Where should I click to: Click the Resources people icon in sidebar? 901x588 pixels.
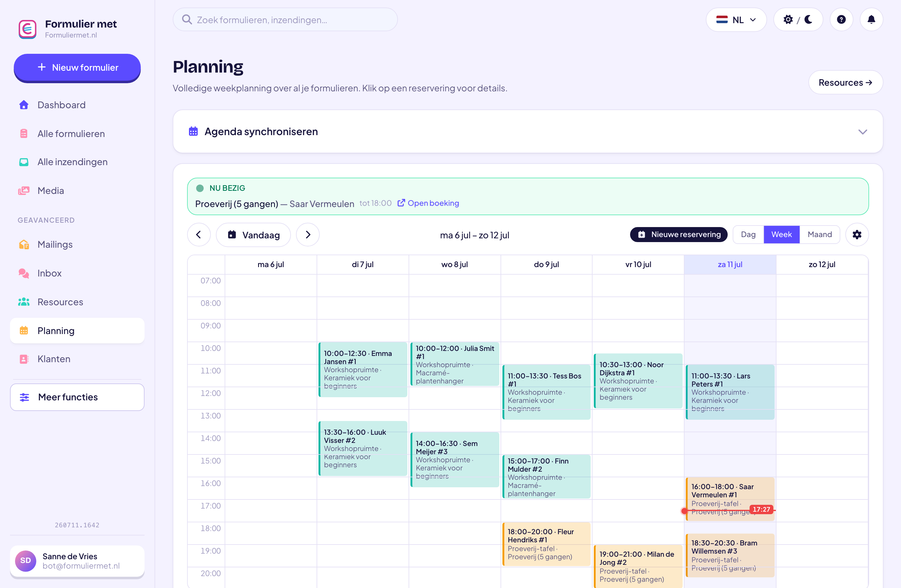24,302
